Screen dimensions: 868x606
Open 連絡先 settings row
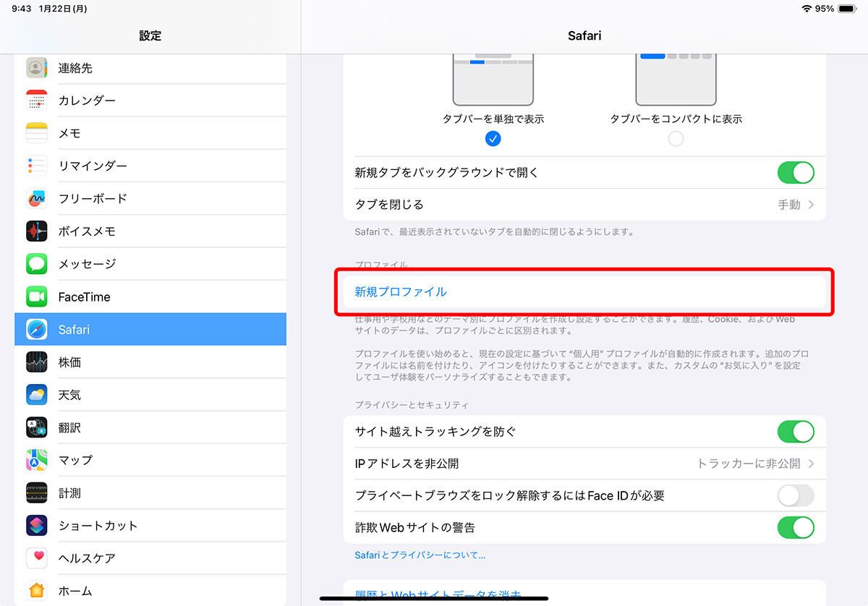point(150,68)
